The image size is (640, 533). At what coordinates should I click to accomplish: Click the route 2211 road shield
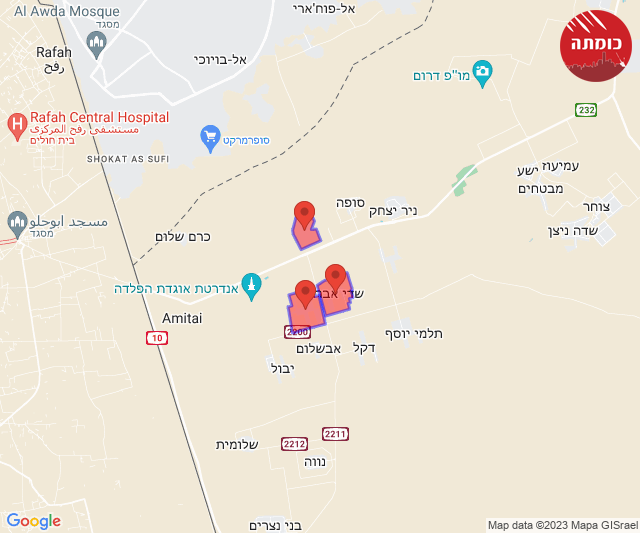point(335,434)
